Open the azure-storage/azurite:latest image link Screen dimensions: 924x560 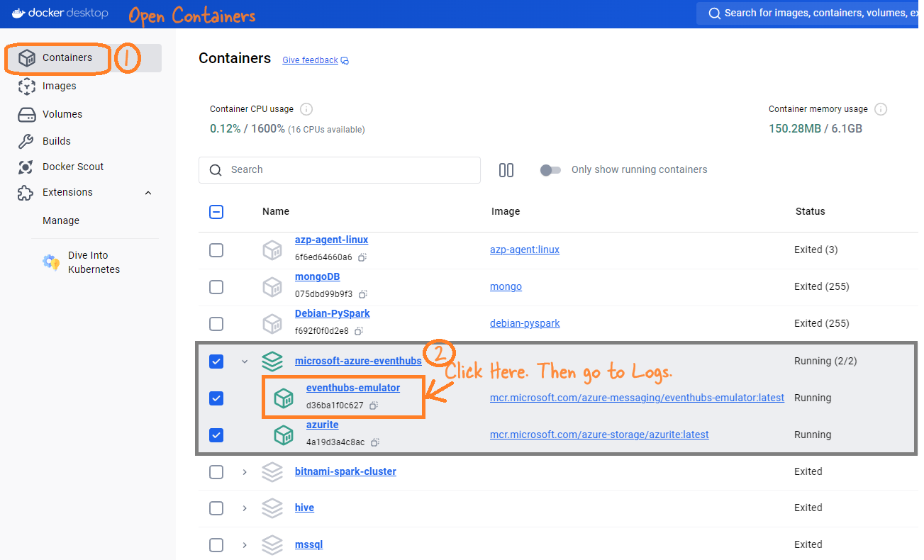[599, 435]
